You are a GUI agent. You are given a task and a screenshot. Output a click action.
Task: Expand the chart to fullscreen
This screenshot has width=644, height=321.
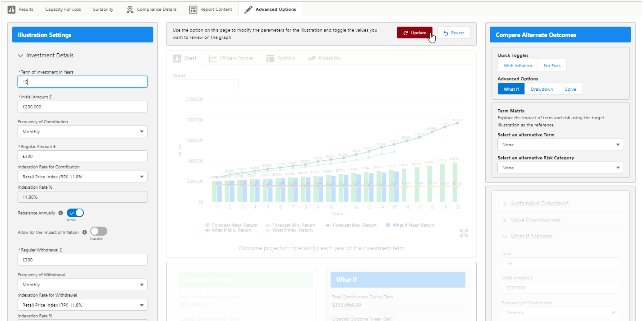point(464,233)
